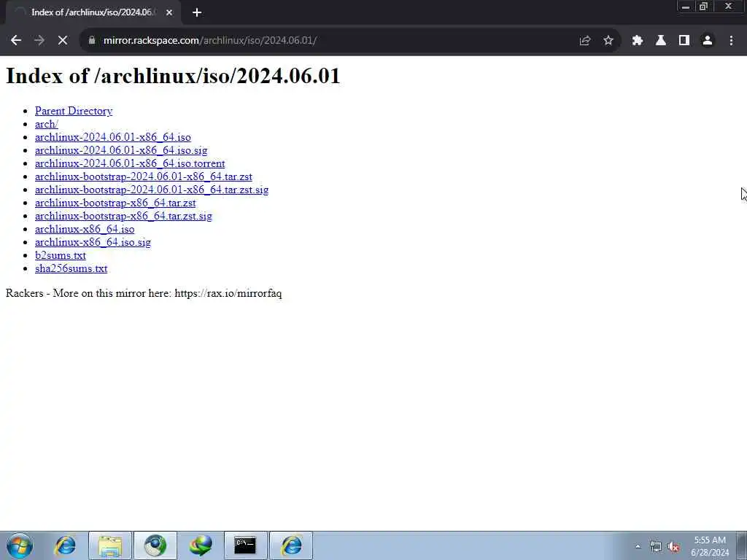The width and height of the screenshot is (747, 560).
Task: Open the arch/ directory link
Action: [46, 124]
